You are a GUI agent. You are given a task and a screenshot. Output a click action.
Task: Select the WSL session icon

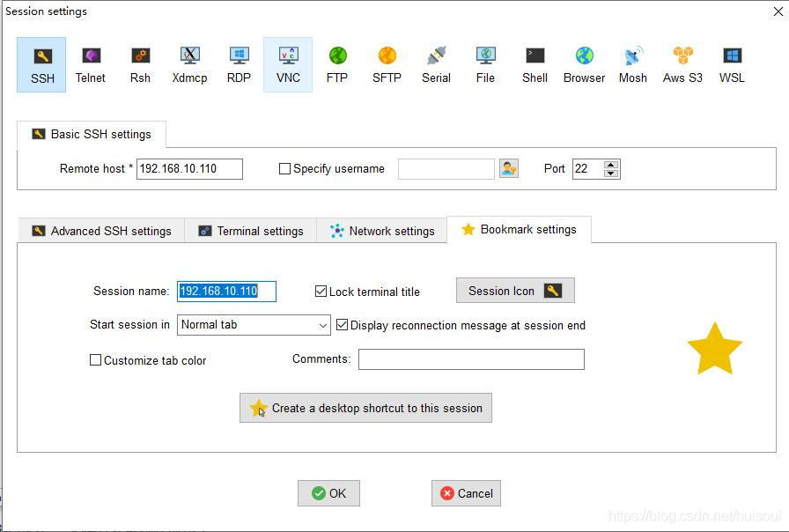click(732, 64)
